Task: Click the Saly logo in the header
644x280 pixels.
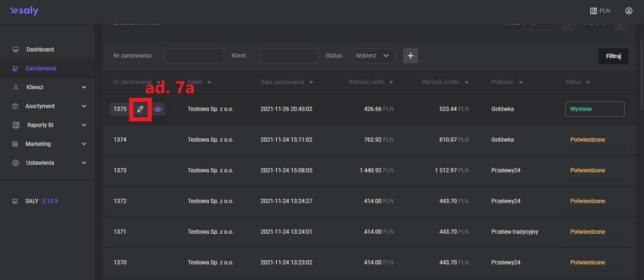Action: [x=24, y=11]
